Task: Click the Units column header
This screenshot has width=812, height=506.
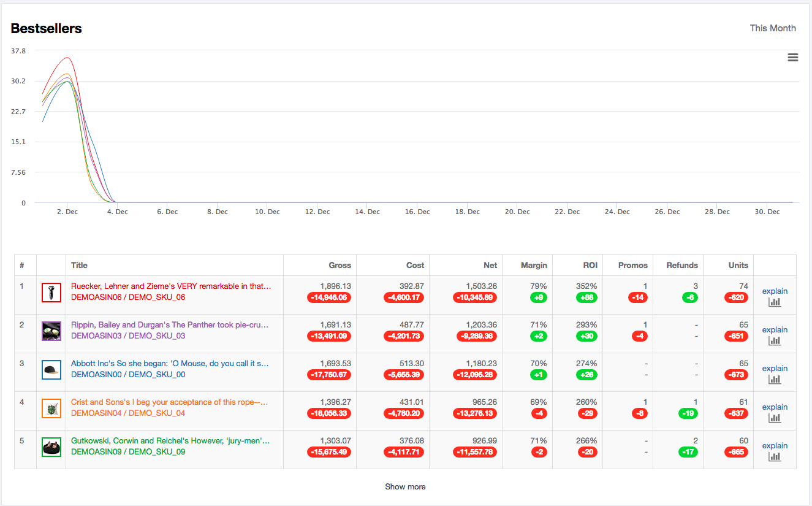Action: click(x=738, y=265)
